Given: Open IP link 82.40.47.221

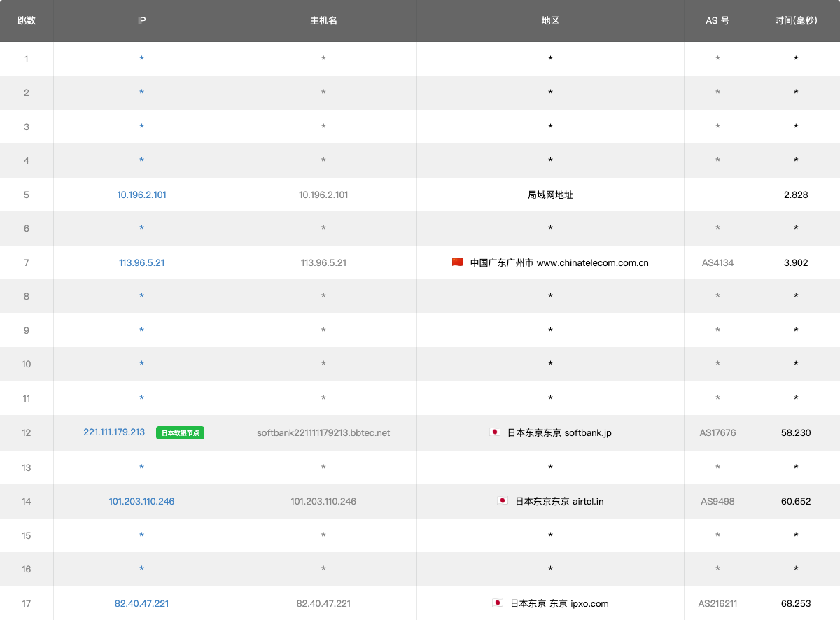Looking at the screenshot, I should tap(141, 604).
